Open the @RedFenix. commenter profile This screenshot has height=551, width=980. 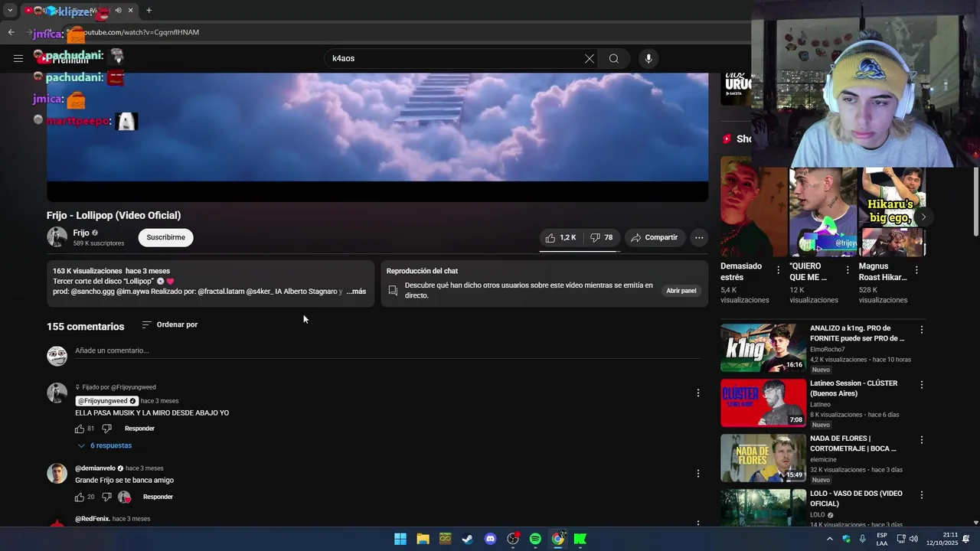pos(92,519)
